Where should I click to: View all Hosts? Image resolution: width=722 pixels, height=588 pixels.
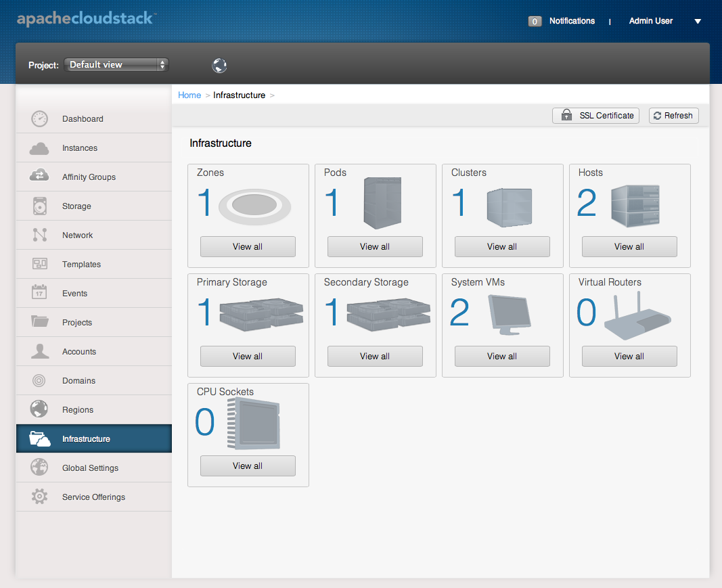629,246
